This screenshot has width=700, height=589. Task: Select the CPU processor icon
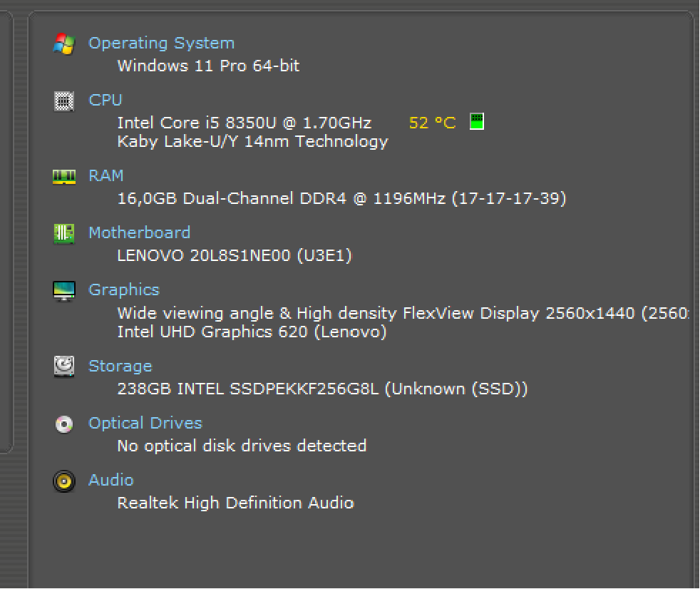[63, 101]
